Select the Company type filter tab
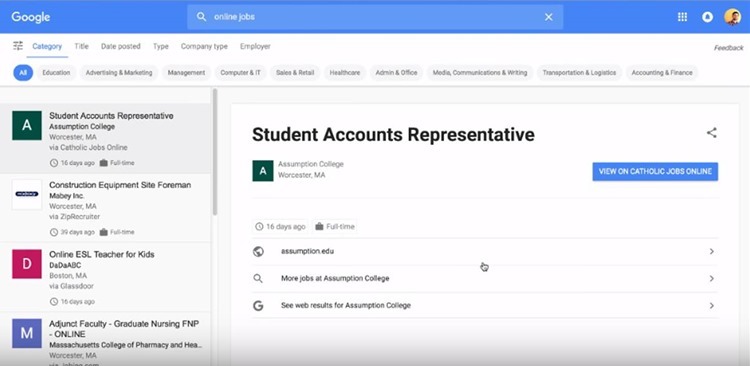This screenshot has width=750, height=366. (204, 46)
